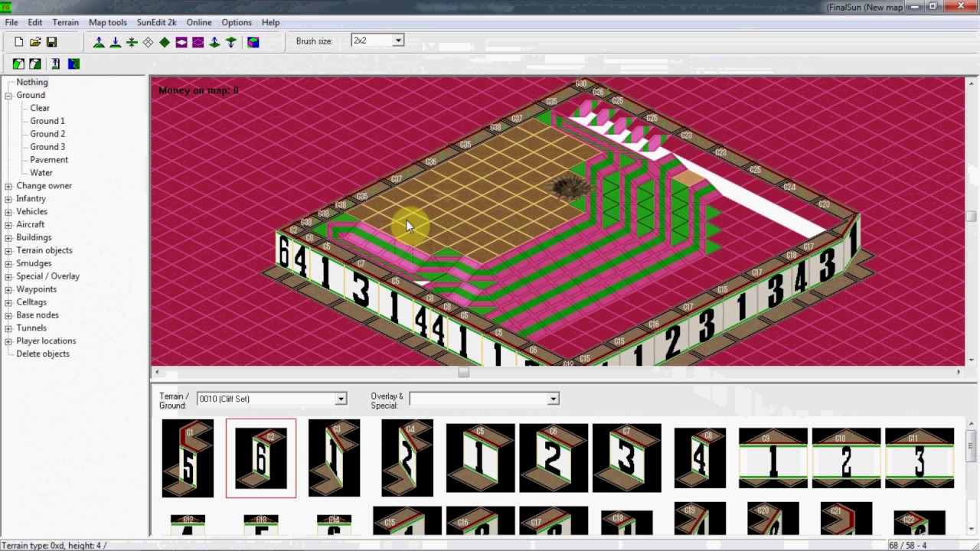Select Player locations tree item
Image resolution: width=980 pixels, height=551 pixels.
point(46,341)
